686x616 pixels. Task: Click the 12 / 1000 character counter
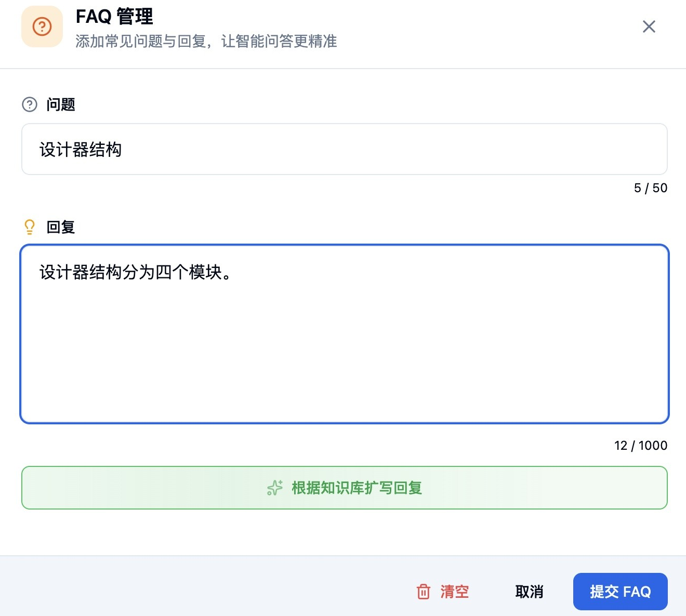[640, 446]
